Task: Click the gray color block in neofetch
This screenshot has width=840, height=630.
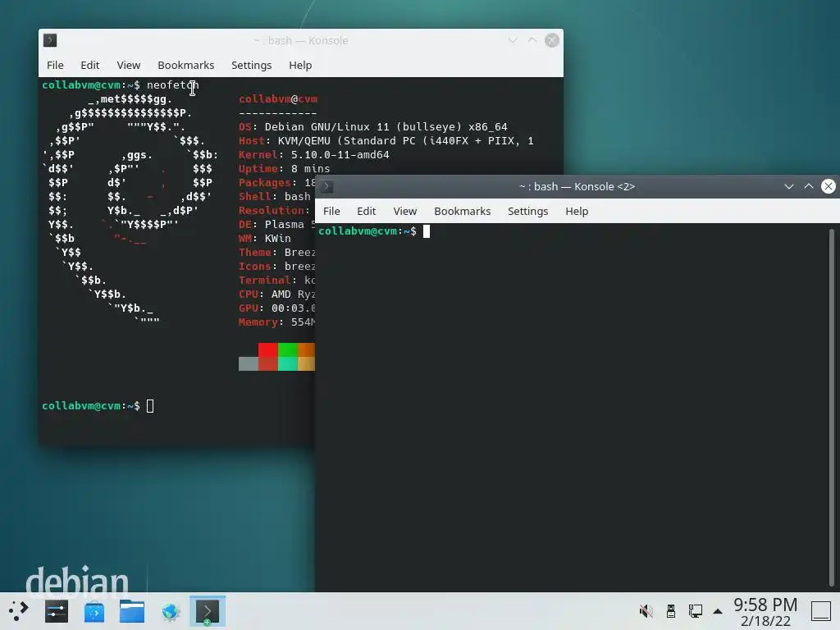Action: pos(248,363)
